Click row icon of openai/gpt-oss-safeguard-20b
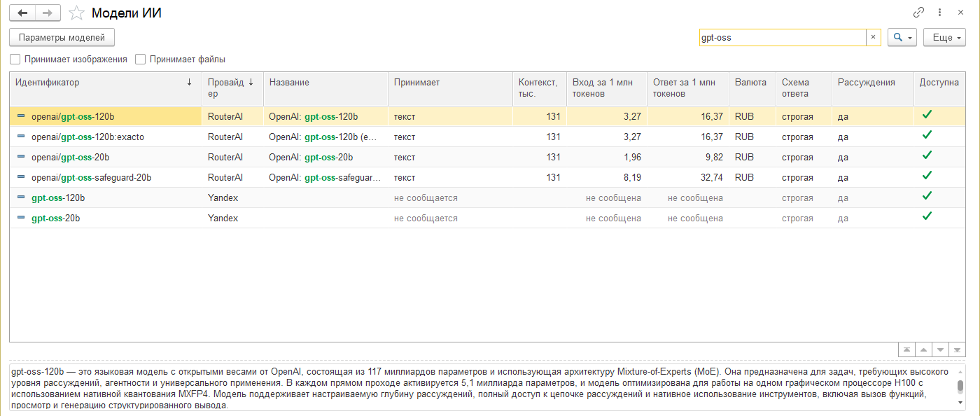This screenshot has height=416, width=980. (21, 178)
